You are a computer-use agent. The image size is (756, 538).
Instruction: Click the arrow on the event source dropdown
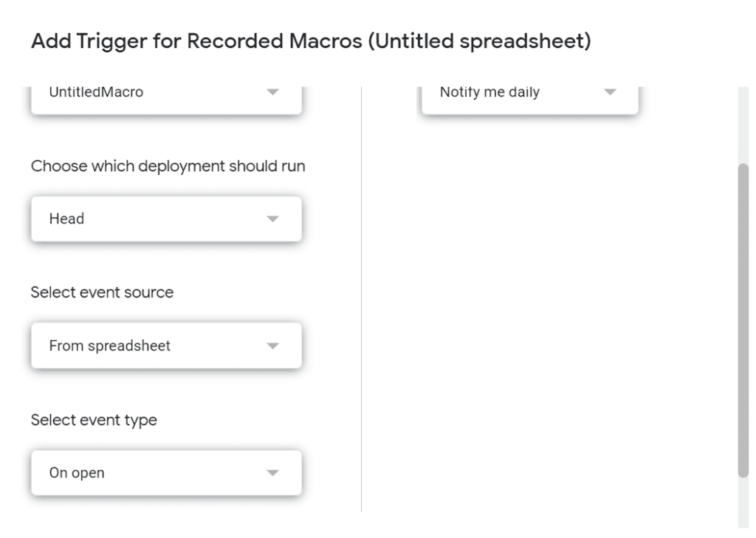pyautogui.click(x=272, y=345)
